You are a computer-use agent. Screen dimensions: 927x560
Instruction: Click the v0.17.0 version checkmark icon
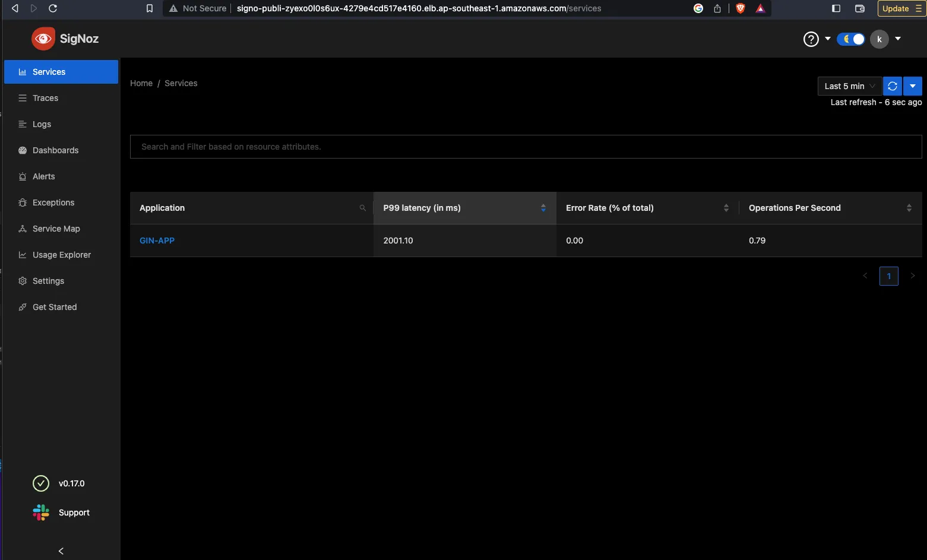coord(41,483)
